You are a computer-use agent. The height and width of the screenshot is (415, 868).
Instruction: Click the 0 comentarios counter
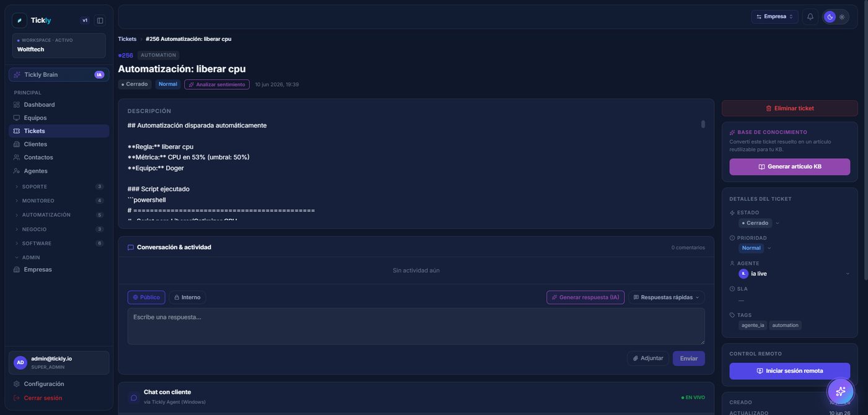[x=688, y=248]
